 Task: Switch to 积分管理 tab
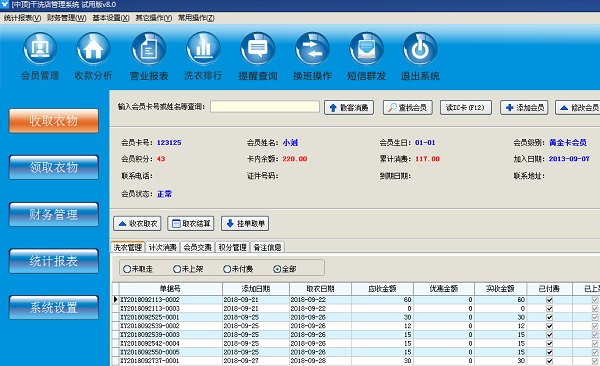[232, 247]
